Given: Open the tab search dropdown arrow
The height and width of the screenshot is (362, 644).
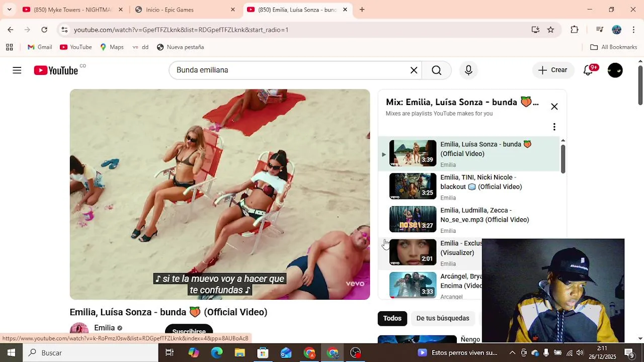Looking at the screenshot, I should click(9, 10).
